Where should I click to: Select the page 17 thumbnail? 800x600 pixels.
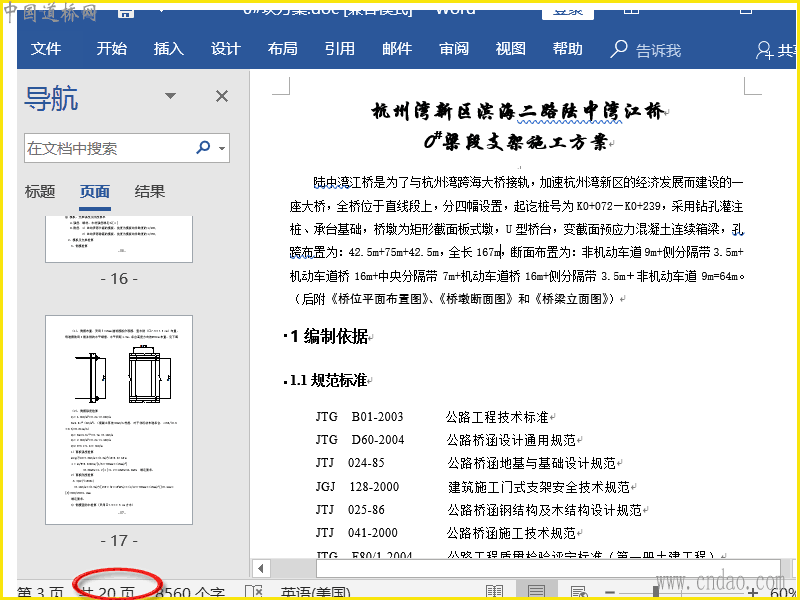pos(119,420)
